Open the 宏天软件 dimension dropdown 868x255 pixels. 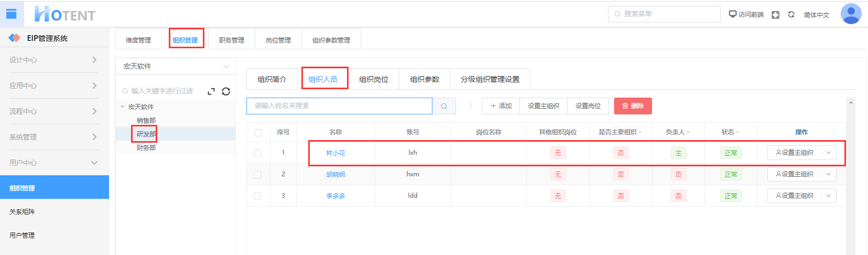176,66
